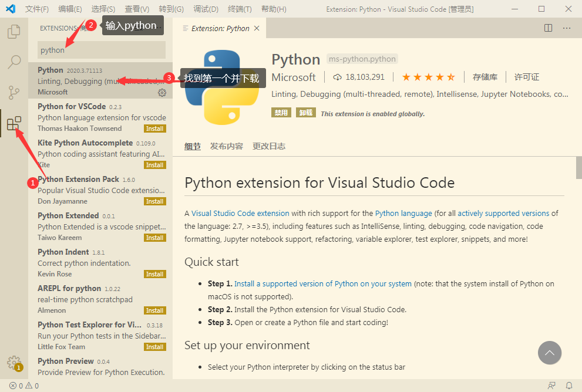
Task: Click the scroll-to-top round arrow button
Action: tap(550, 353)
